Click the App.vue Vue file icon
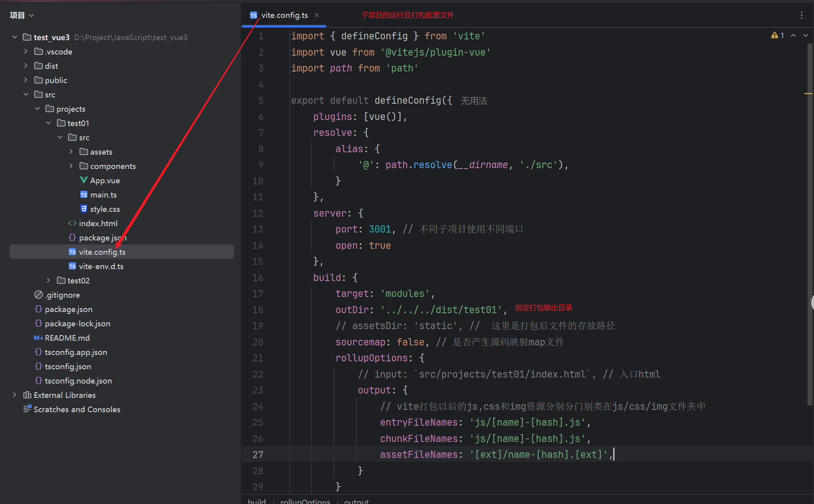 click(x=83, y=180)
